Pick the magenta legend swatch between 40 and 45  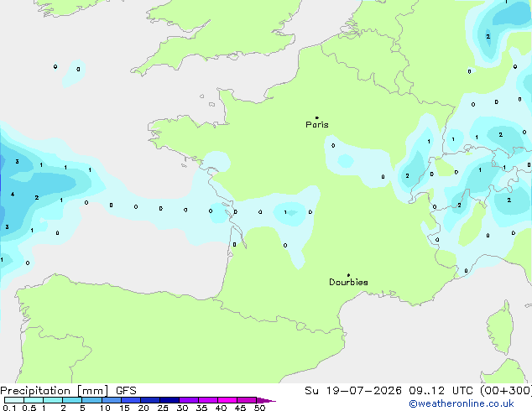(x=227, y=400)
